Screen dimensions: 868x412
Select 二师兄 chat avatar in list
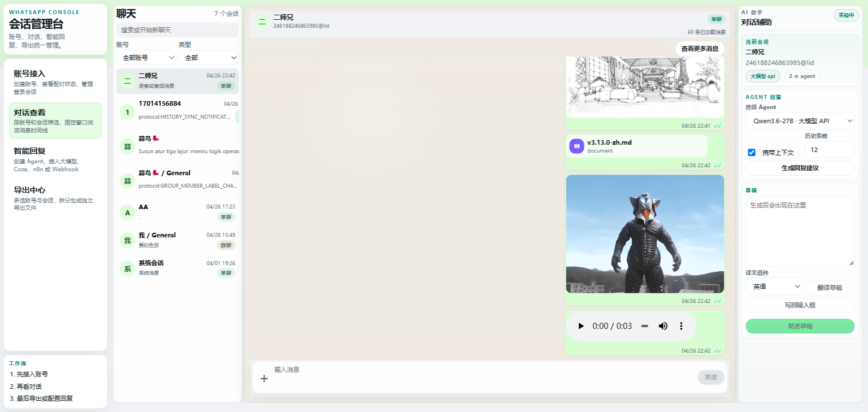pyautogui.click(x=127, y=81)
